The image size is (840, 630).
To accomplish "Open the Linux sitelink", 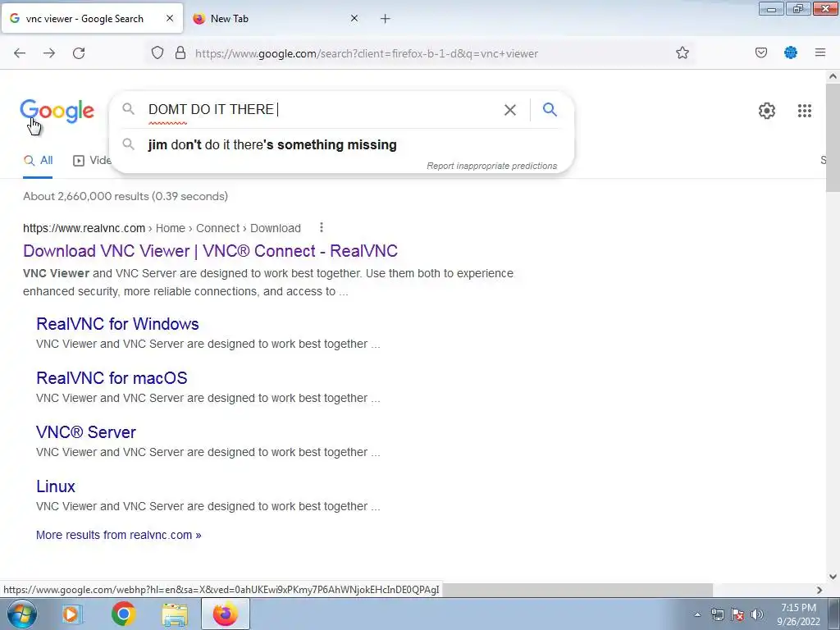I will (x=56, y=486).
